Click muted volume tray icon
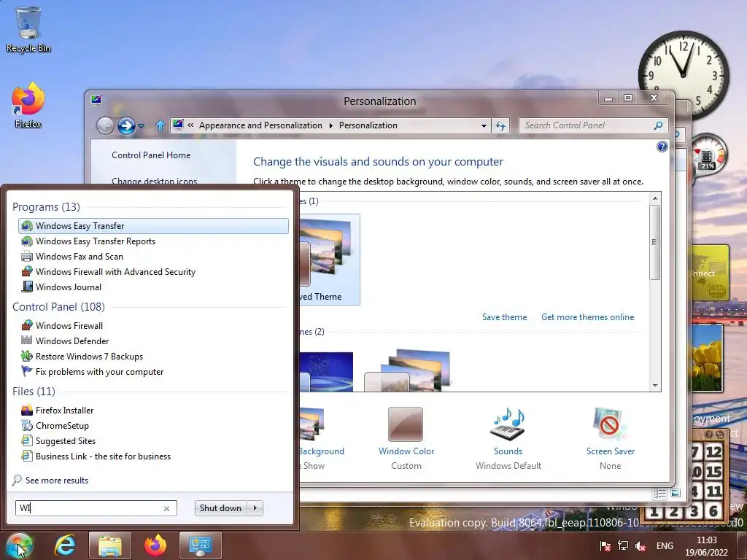Viewport: 747px width, 560px height. pos(640,546)
